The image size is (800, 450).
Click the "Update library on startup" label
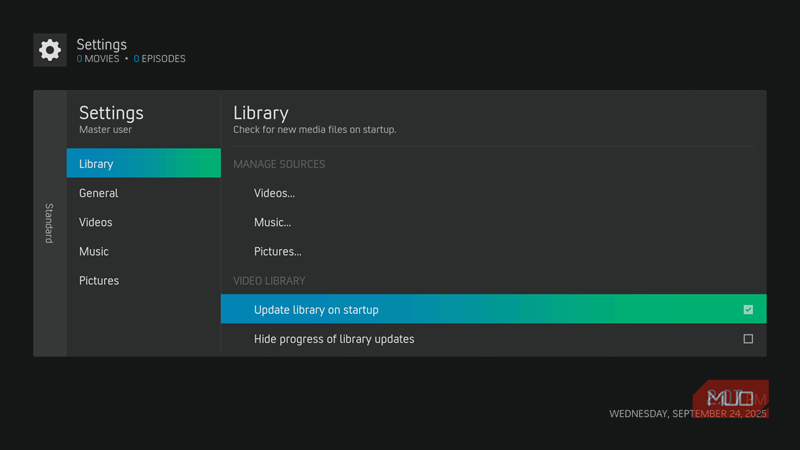316,310
